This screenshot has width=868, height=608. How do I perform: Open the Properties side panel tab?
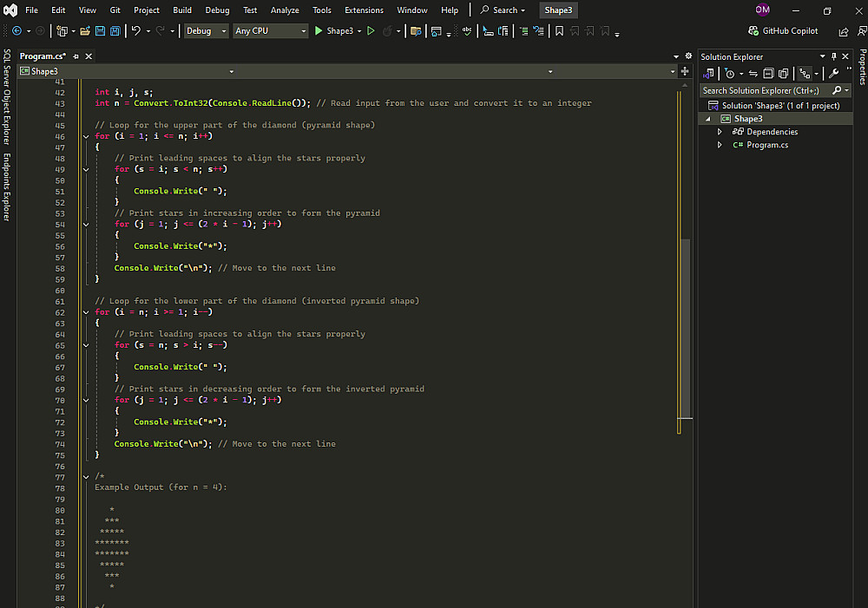(862, 67)
